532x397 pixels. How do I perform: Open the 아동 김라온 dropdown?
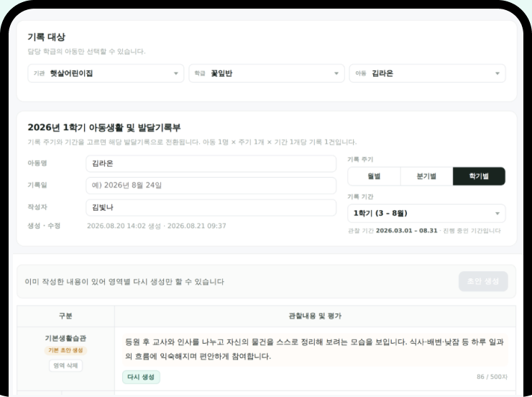tap(428, 73)
